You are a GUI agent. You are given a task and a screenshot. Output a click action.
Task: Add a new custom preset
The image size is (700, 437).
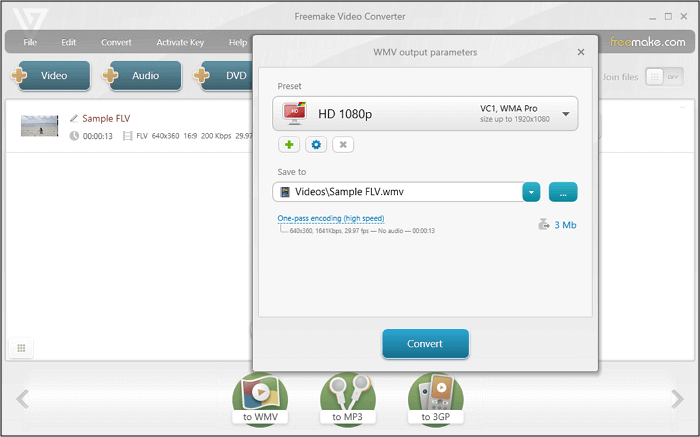(289, 145)
